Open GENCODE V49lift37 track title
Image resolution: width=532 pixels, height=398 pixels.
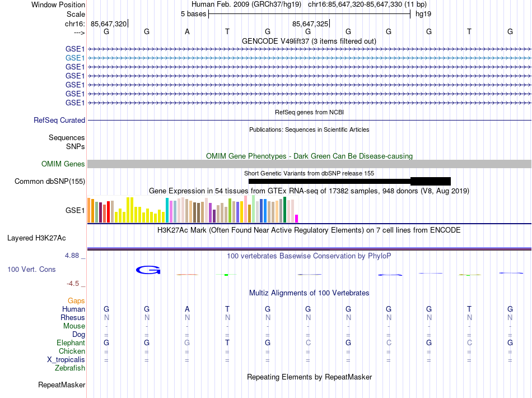(x=309, y=41)
